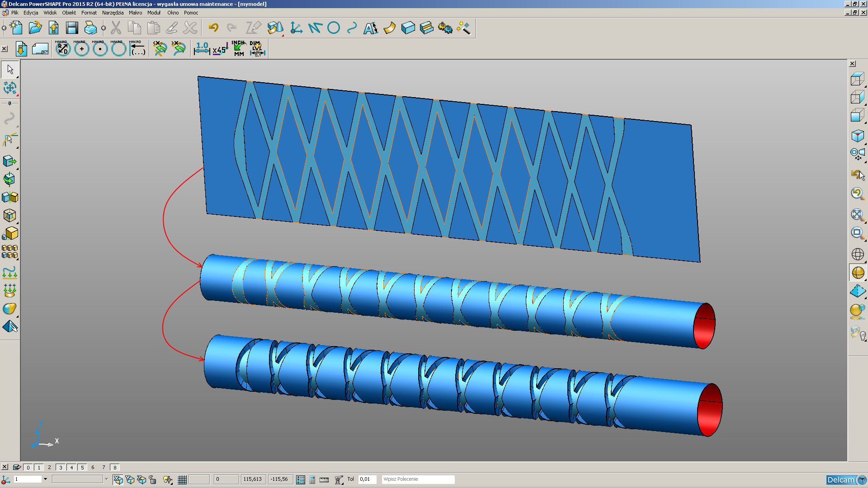Select the Workplane creation tool

(297, 28)
